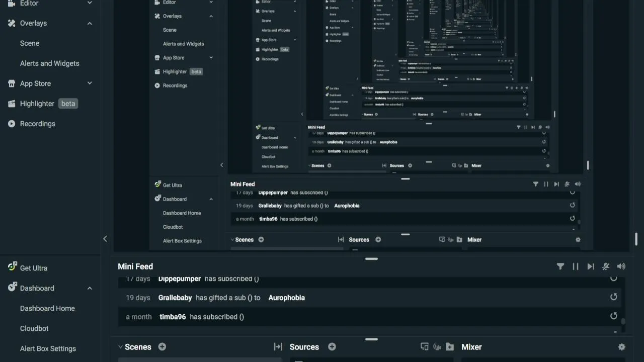Click the speaker volume icon in main Mini Feed

pos(621,266)
